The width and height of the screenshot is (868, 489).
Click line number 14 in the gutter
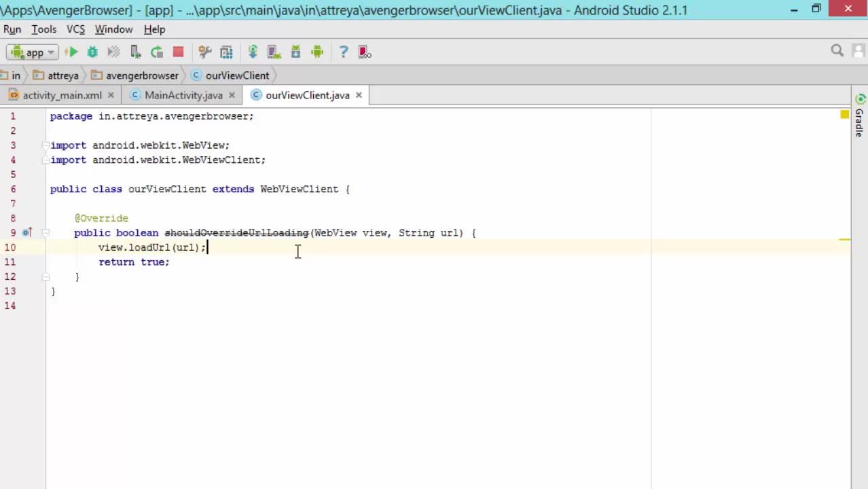(x=10, y=306)
